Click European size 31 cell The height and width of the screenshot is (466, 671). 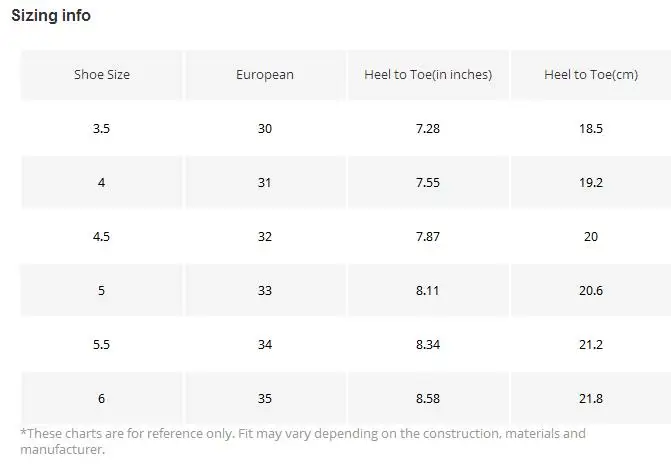(x=265, y=182)
